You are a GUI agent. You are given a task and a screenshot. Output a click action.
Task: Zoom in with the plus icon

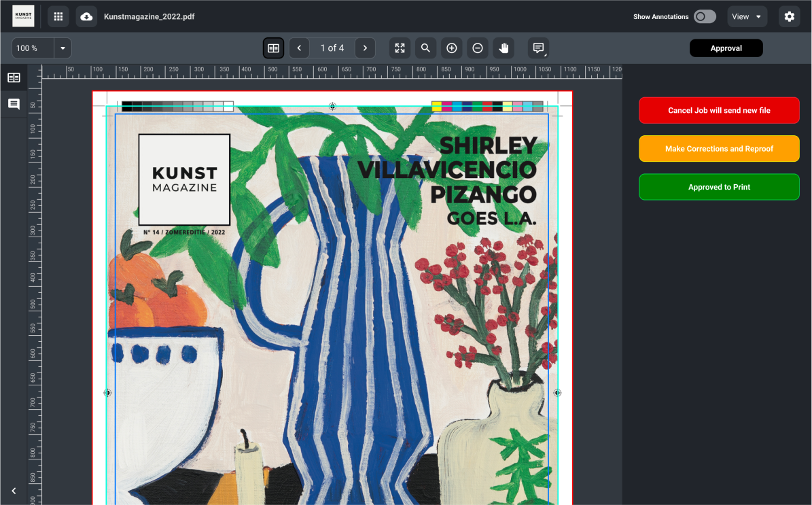tap(452, 48)
